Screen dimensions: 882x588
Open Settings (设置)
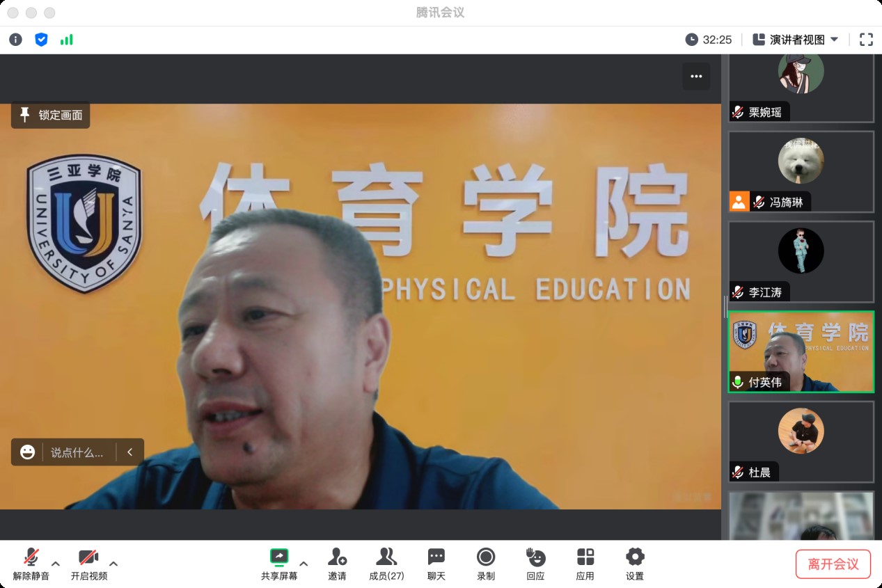[x=635, y=564]
